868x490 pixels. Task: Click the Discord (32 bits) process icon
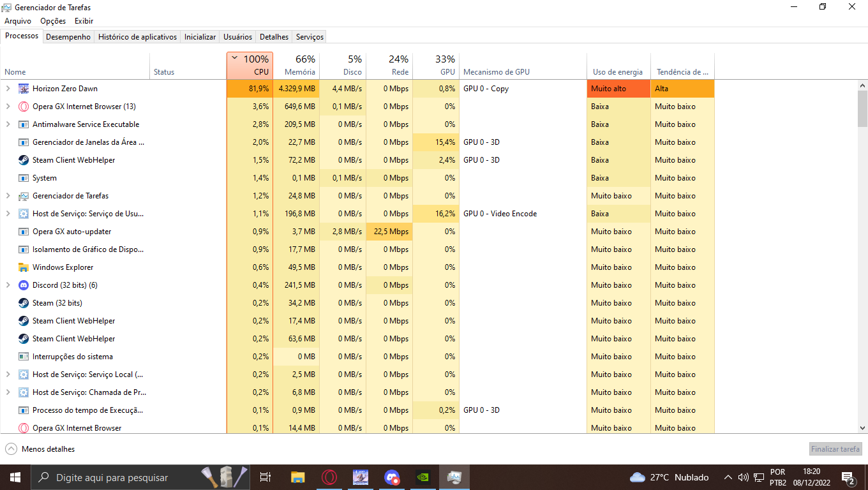tap(24, 285)
